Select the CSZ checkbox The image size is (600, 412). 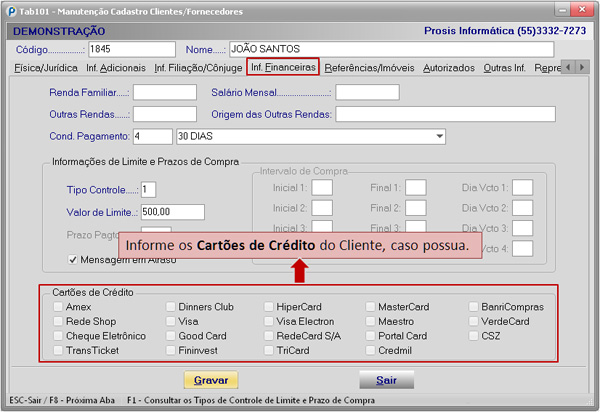(x=473, y=336)
